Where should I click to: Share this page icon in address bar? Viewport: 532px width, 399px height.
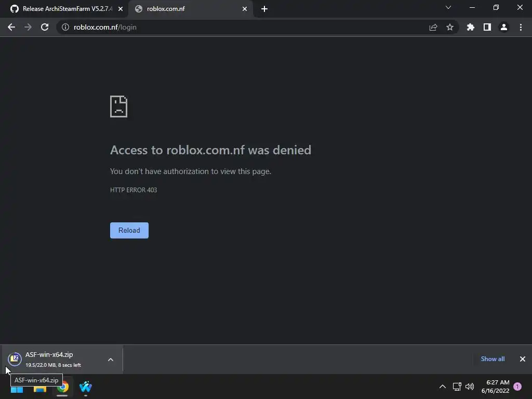coord(433,27)
